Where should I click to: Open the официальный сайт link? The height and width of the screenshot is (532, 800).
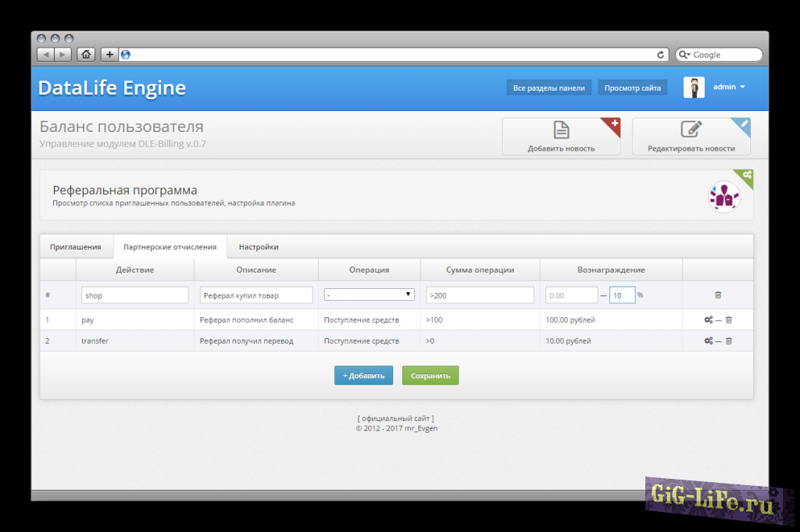[x=395, y=419]
